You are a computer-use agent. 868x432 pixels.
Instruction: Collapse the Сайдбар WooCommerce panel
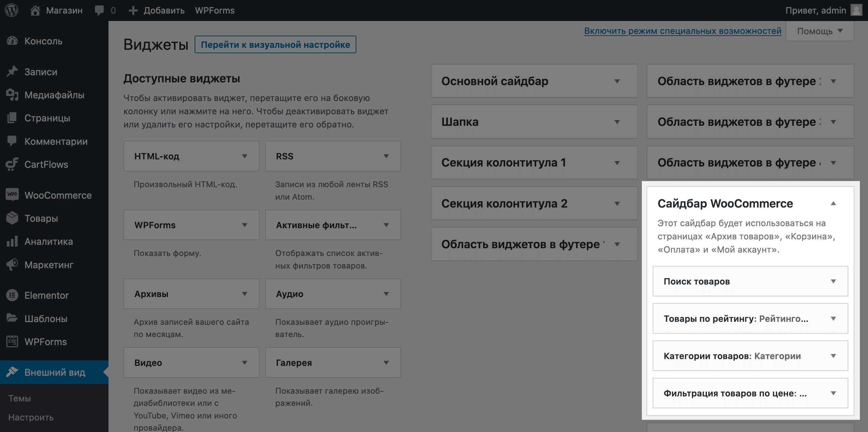(x=833, y=203)
